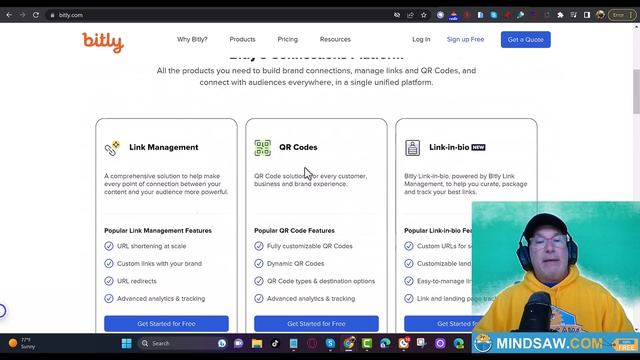Click the Link-in-bio page icon
Image resolution: width=640 pixels, height=360 pixels.
point(412,148)
